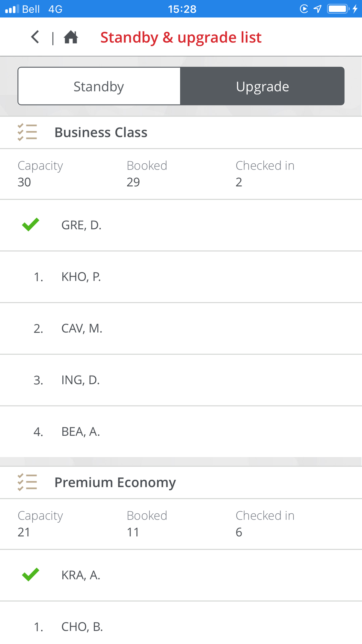362x644 pixels.
Task: Tap the location arrow status icon
Action: pyautogui.click(x=317, y=9)
